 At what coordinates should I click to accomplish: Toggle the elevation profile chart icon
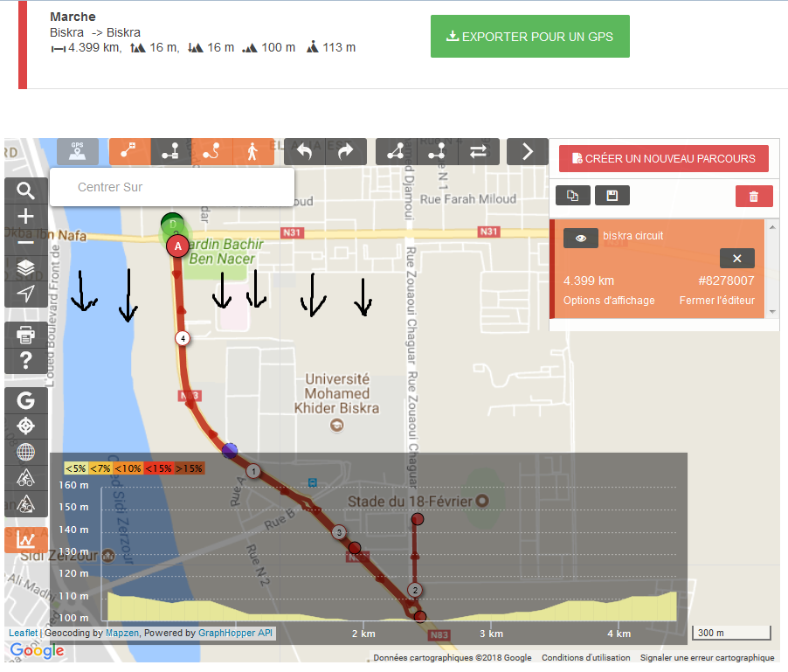point(25,540)
